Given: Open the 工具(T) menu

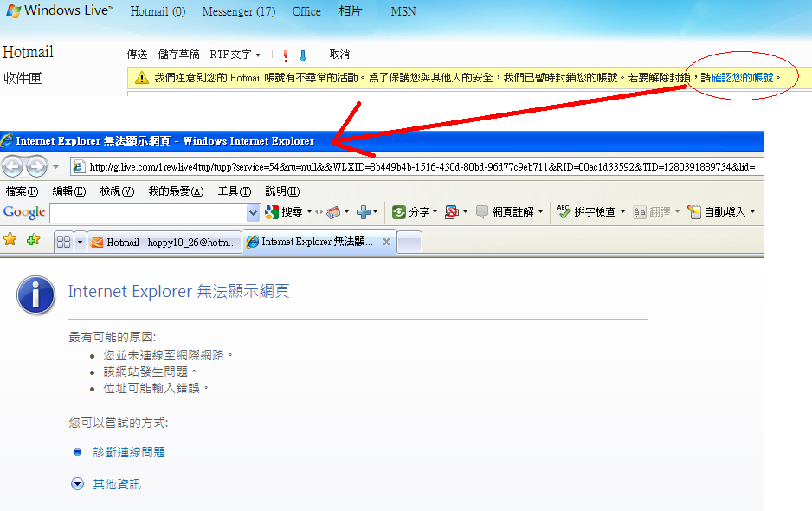Looking at the screenshot, I should [234, 191].
